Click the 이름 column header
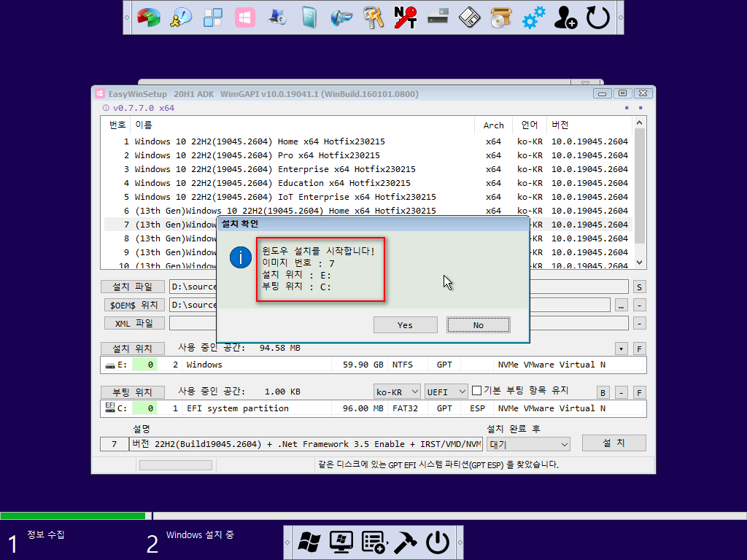 [x=302, y=125]
